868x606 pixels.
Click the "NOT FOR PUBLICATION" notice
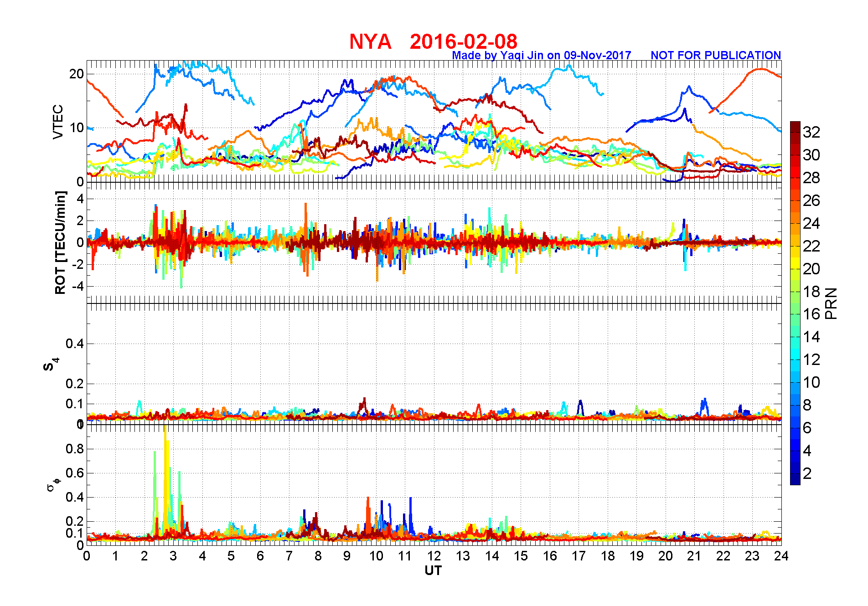[x=716, y=56]
